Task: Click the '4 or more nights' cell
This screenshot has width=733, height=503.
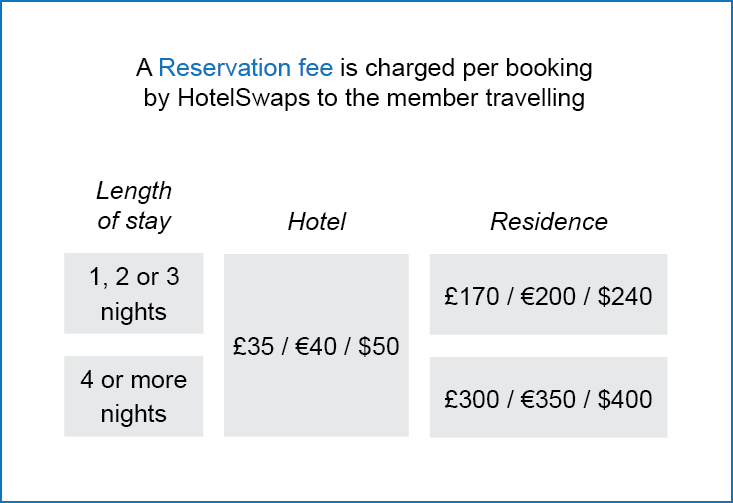Action: (134, 396)
